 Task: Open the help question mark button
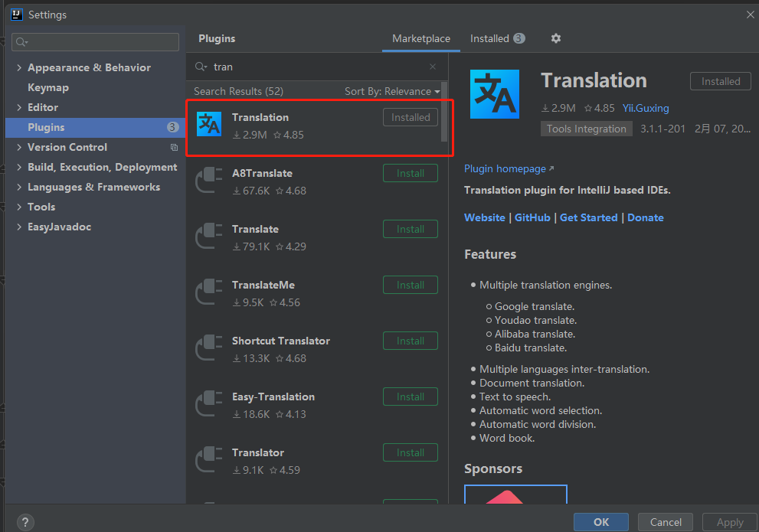click(25, 522)
